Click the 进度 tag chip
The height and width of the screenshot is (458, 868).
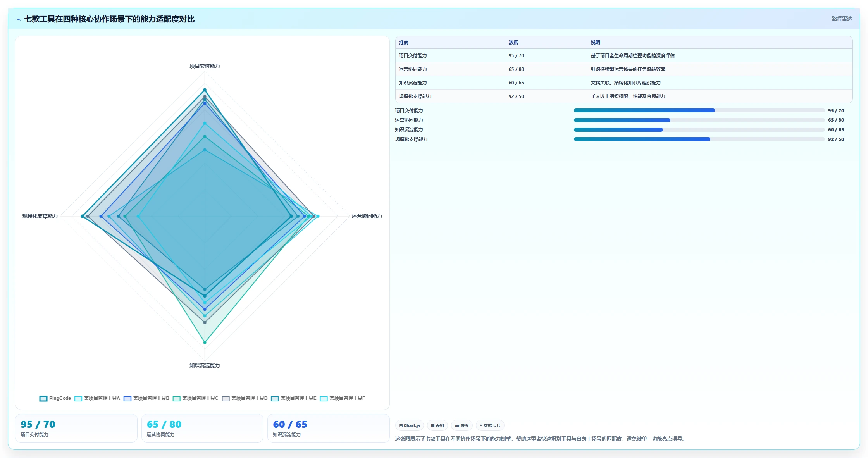462,425
